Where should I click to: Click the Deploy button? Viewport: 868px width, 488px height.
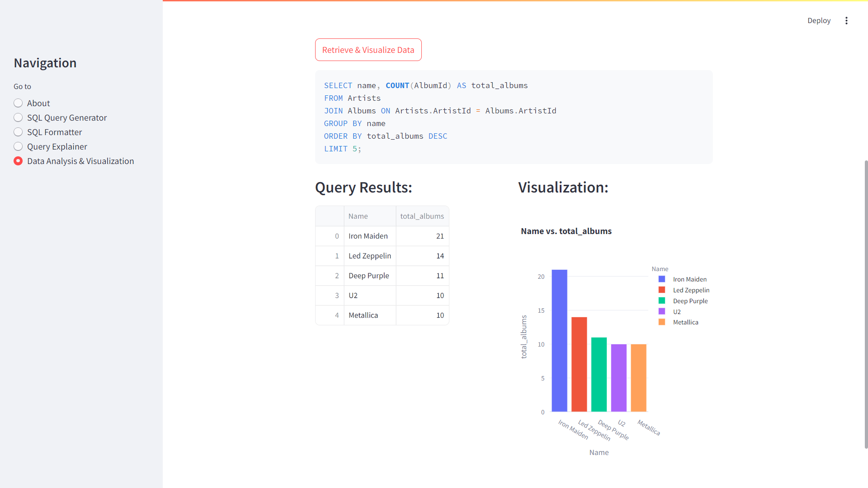[819, 20]
